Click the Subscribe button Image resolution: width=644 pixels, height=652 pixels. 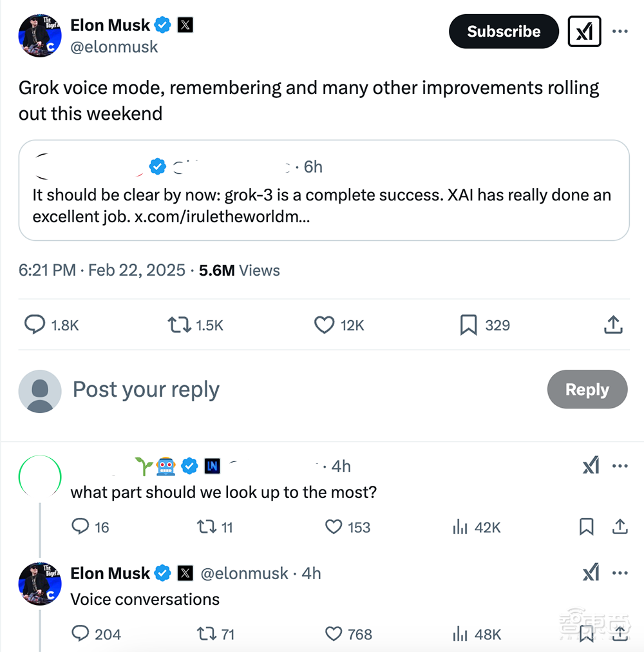point(503,32)
